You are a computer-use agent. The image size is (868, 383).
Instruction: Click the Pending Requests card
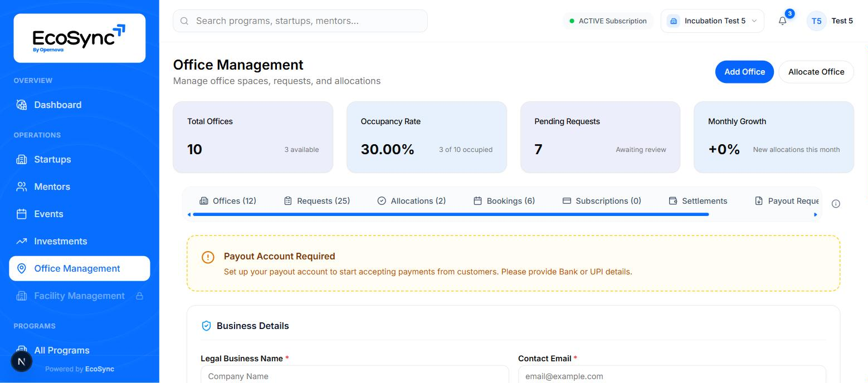click(x=600, y=137)
